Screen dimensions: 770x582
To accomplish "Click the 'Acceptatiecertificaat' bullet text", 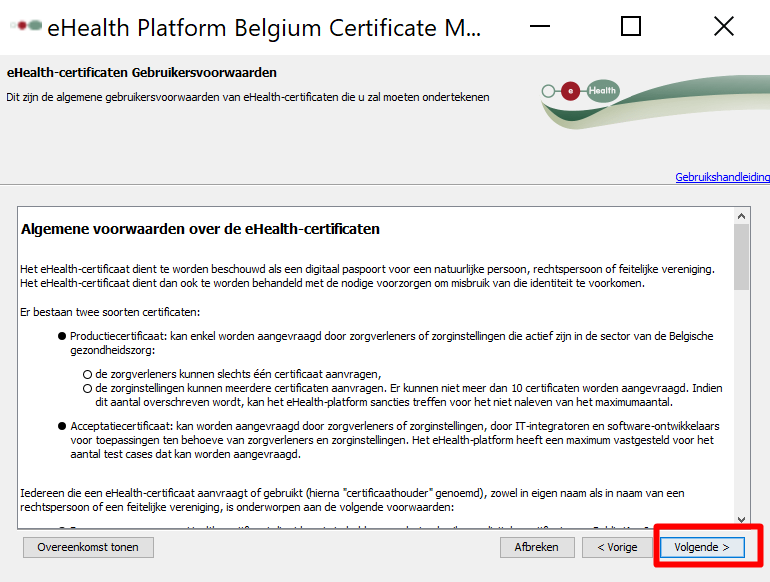I will 394,440.
